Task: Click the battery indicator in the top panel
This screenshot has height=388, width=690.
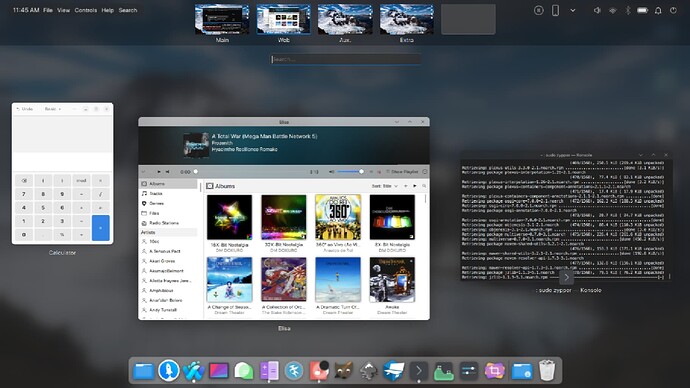Action: [x=642, y=10]
